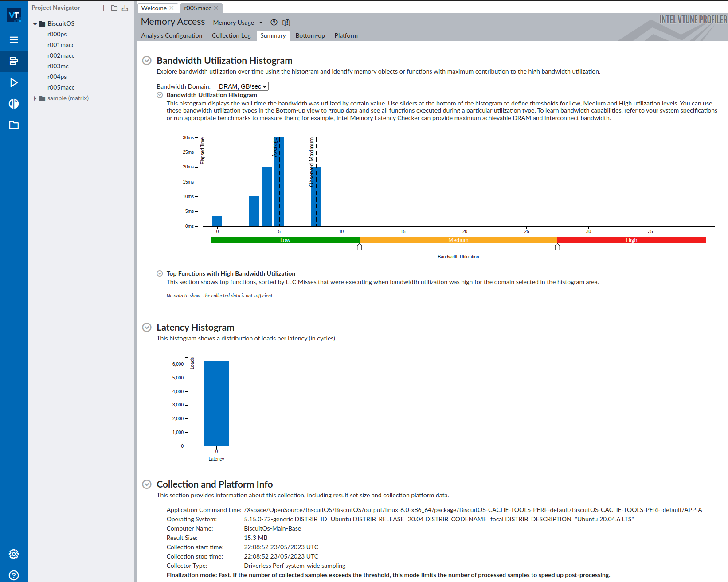This screenshot has height=582, width=728.
Task: Click the Low-Medium threshold slider handle
Action: 360,247
